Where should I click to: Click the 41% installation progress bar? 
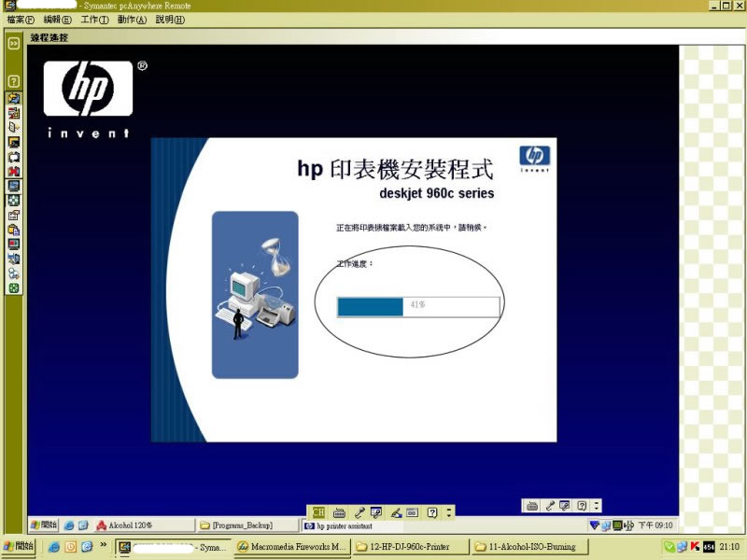click(x=418, y=307)
